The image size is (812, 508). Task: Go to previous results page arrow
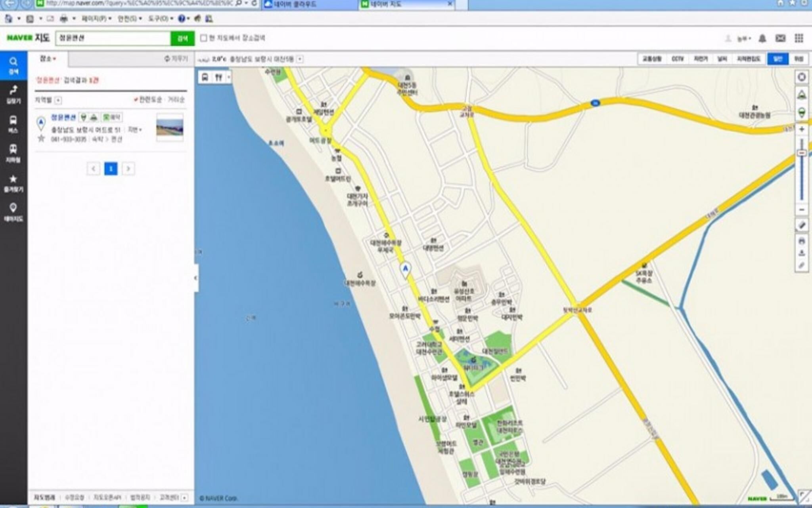pyautogui.click(x=93, y=169)
